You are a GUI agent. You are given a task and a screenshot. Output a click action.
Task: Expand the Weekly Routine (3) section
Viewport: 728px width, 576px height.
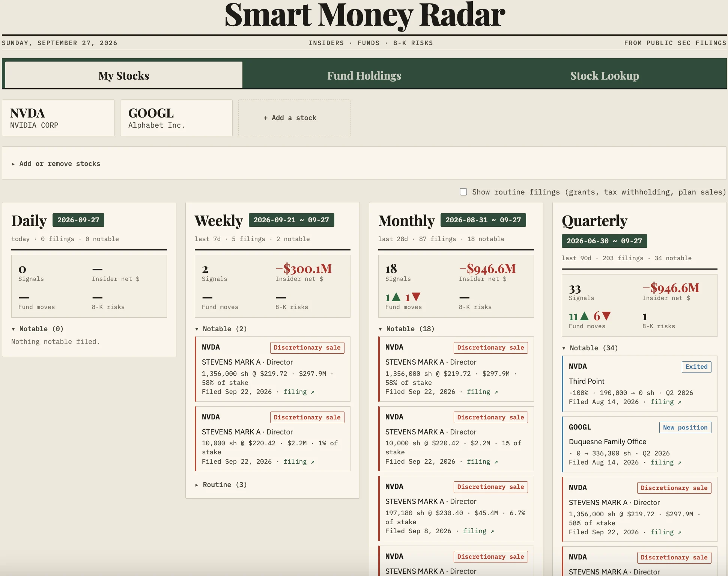(221, 485)
